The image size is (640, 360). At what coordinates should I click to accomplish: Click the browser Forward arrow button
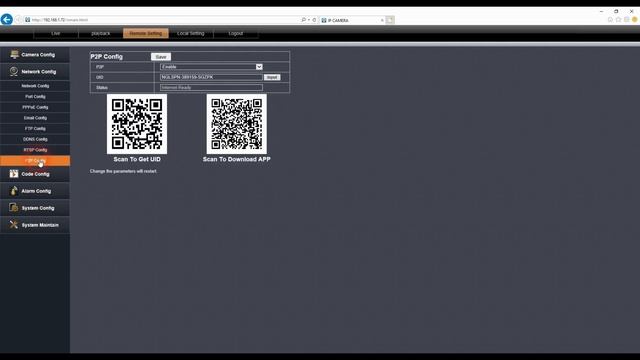[18, 20]
